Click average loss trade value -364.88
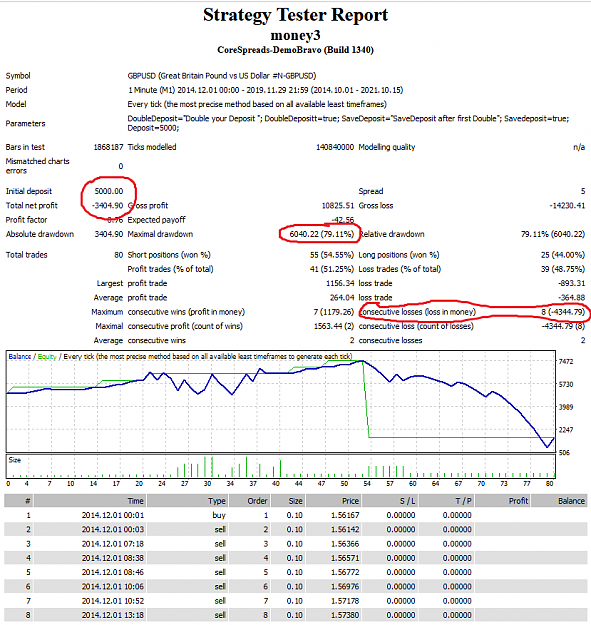Image resolution: width=591 pixels, height=625 pixels. click(571, 298)
